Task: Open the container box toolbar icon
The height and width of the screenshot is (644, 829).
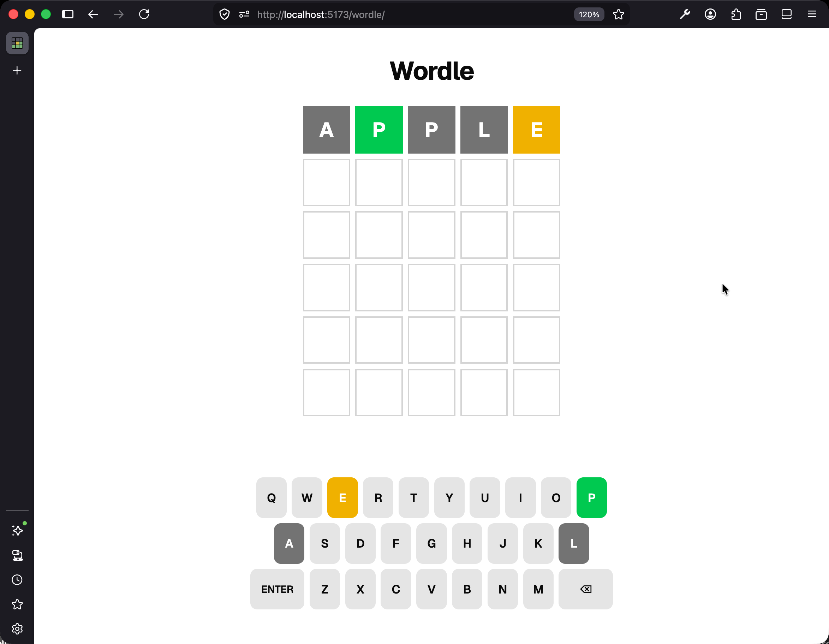Action: pos(761,14)
